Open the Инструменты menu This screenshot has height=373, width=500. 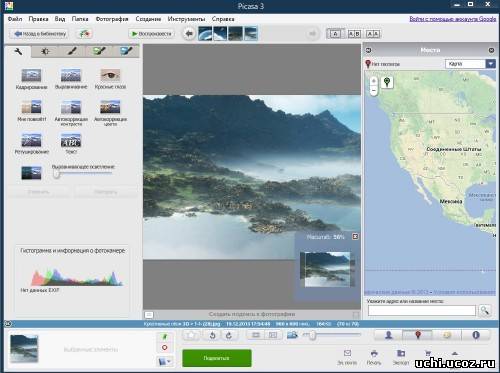pos(186,19)
